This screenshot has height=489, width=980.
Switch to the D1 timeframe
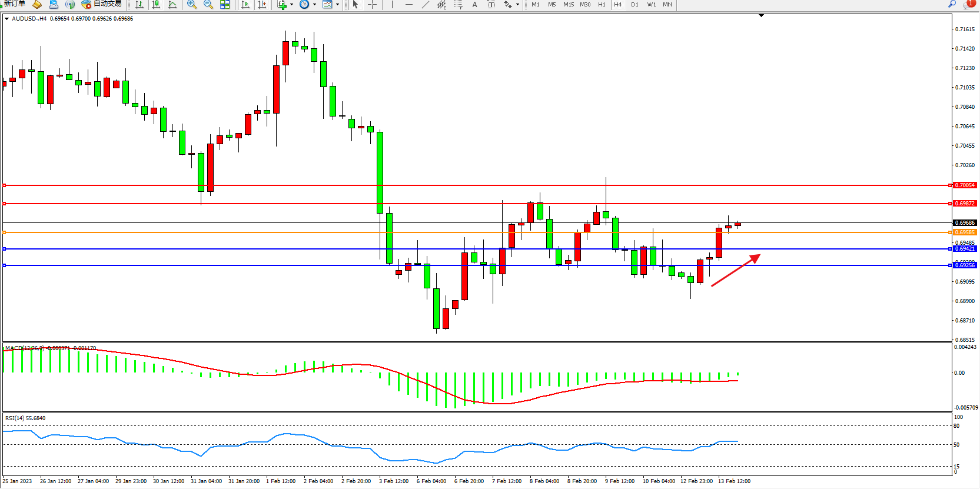(634, 5)
